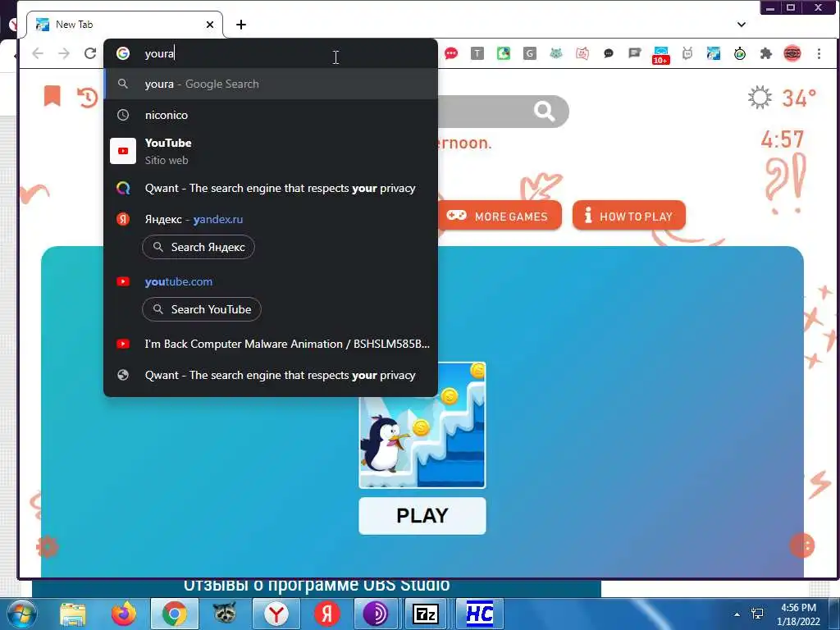840x630 pixels.
Task: Open the orange settings gear on the page
Action: [x=47, y=547]
